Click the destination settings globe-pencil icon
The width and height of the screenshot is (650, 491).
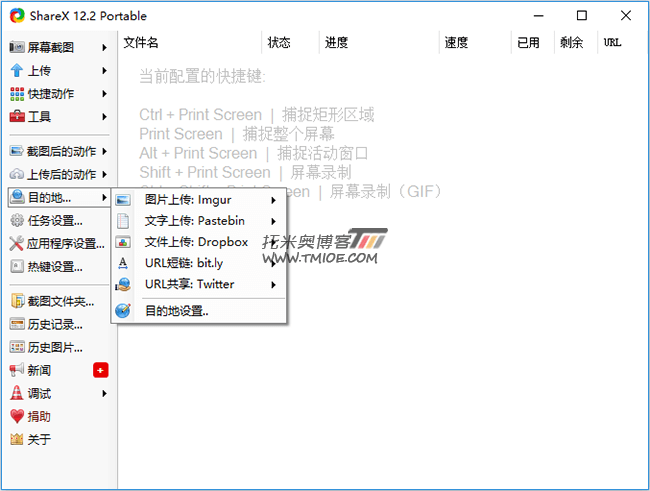(x=123, y=310)
